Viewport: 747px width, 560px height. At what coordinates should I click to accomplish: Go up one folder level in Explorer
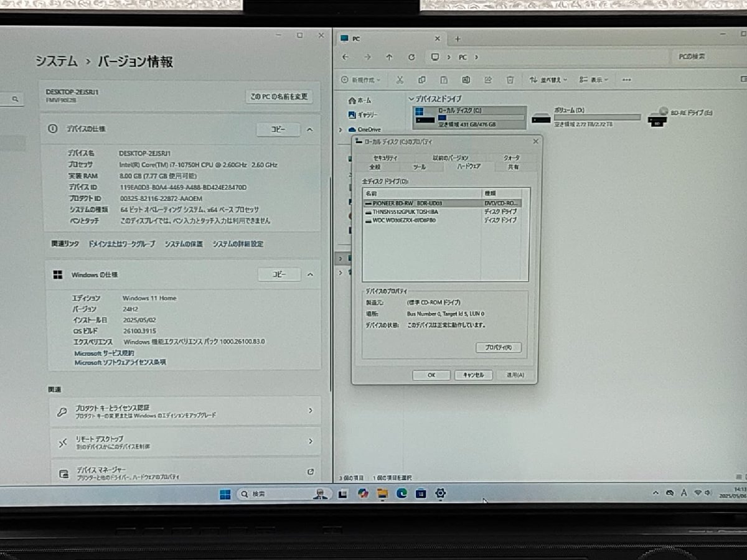(x=389, y=57)
